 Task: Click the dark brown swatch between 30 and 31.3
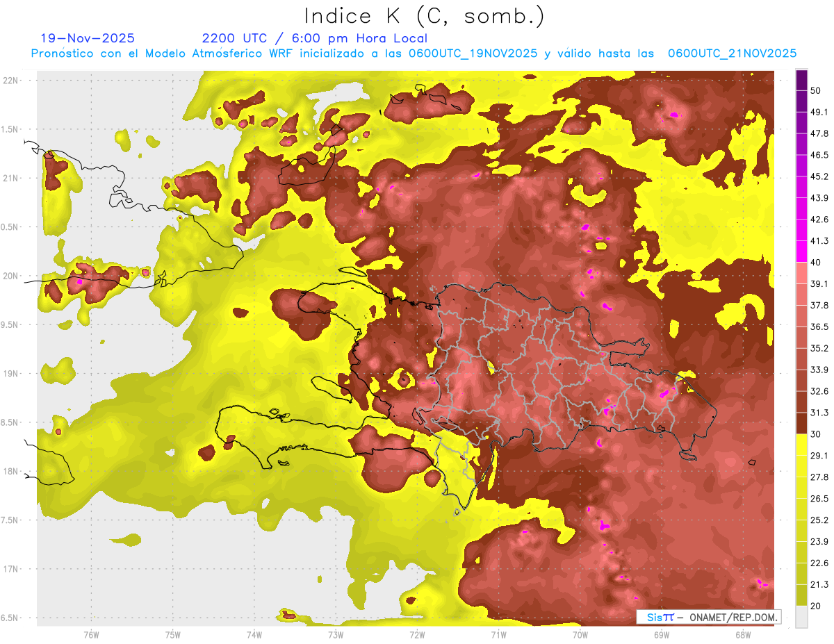tap(801, 423)
